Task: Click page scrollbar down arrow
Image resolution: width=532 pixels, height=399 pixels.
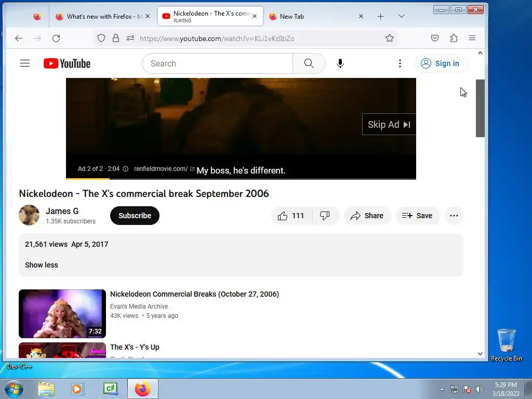Action: (480, 353)
